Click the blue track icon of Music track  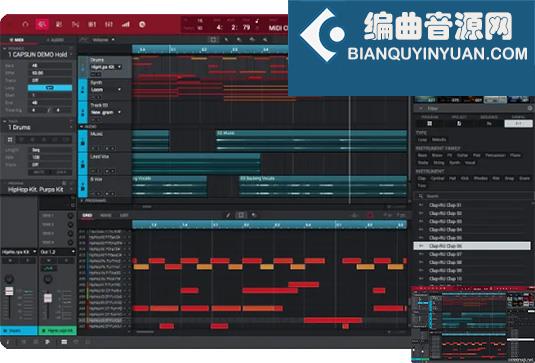[x=83, y=141]
